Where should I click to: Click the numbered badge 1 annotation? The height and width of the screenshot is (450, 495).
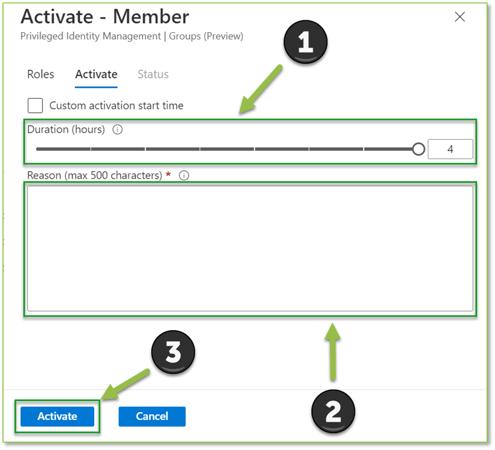[x=306, y=42]
